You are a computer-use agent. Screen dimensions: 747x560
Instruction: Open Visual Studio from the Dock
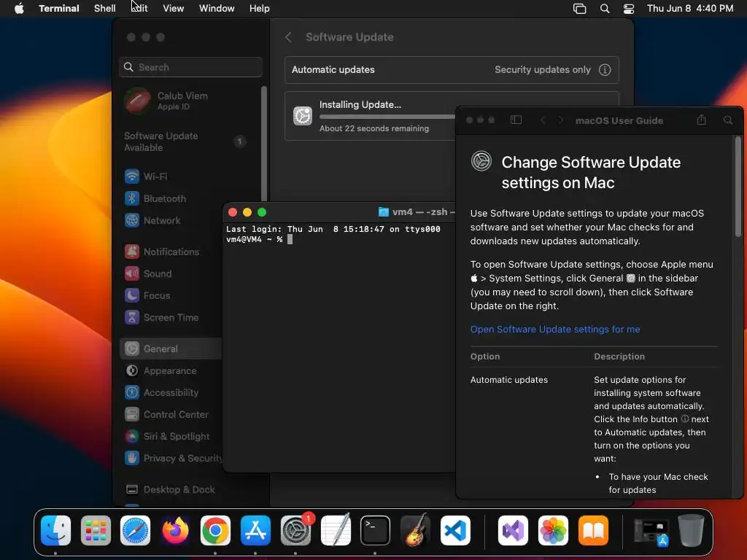tap(513, 530)
